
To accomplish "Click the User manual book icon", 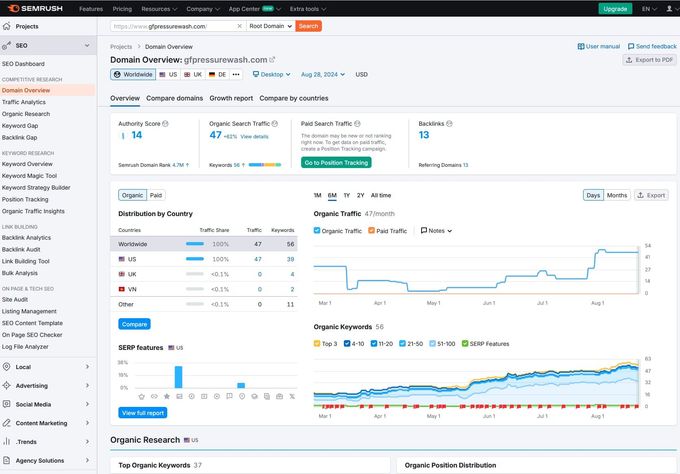I will point(581,46).
